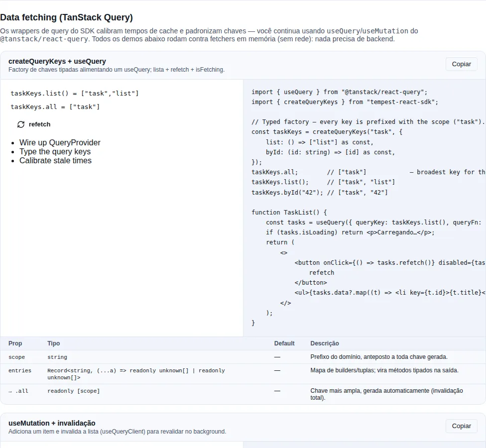Click the refetch circular arrows icon
Screen dimensions: 486x448
(21, 124)
